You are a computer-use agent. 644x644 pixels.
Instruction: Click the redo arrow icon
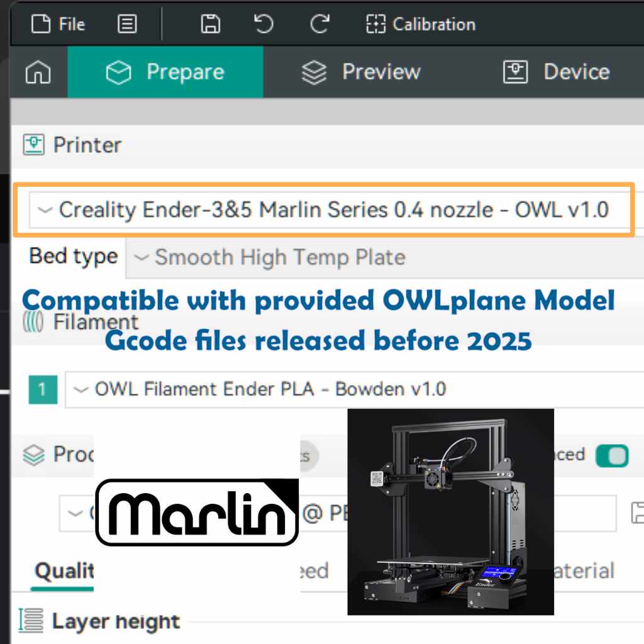(319, 25)
